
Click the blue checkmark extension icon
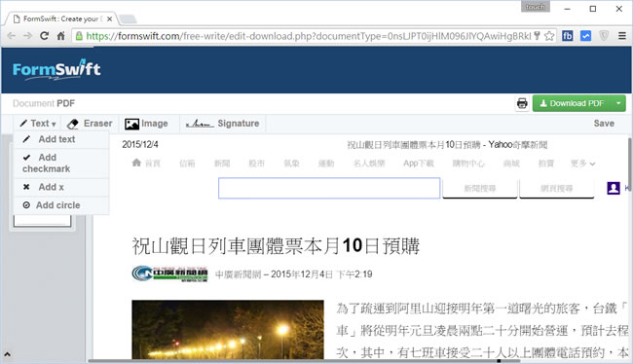tap(585, 36)
